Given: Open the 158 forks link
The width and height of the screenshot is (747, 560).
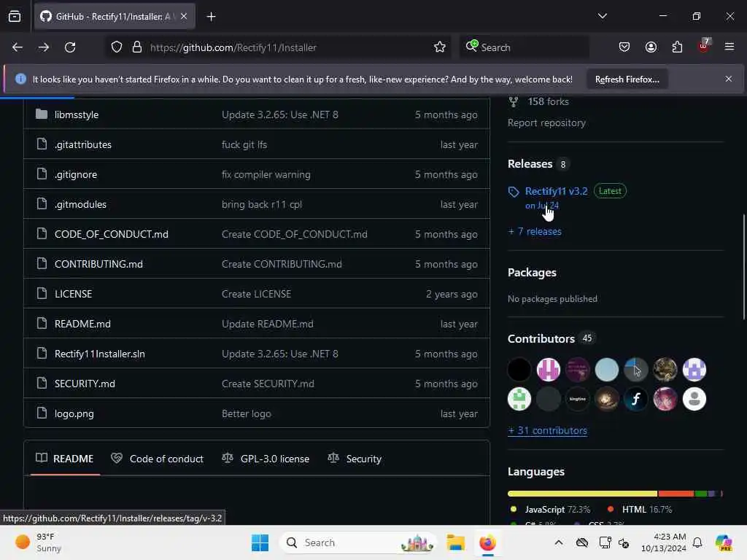Looking at the screenshot, I should tap(539, 101).
